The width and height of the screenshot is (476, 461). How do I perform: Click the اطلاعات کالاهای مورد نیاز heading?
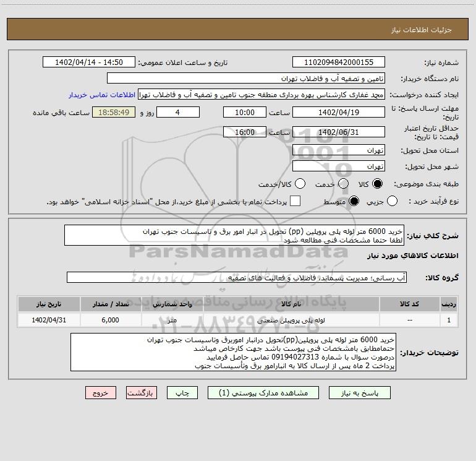coord(413,256)
